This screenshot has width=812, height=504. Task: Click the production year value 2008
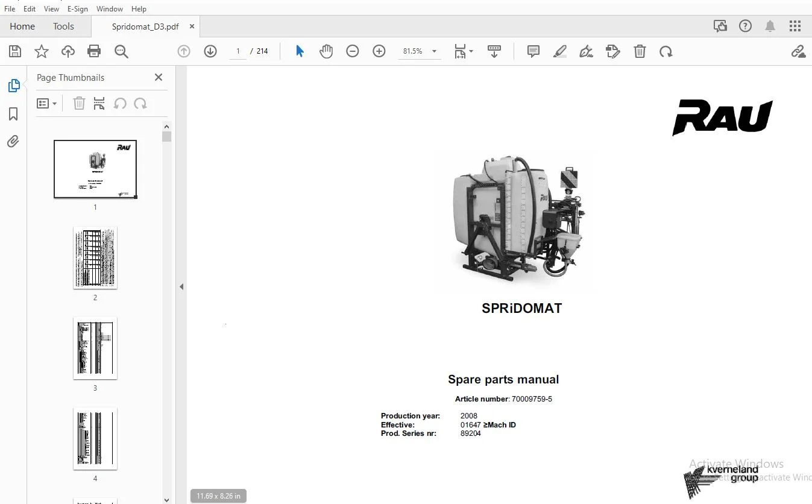point(469,415)
